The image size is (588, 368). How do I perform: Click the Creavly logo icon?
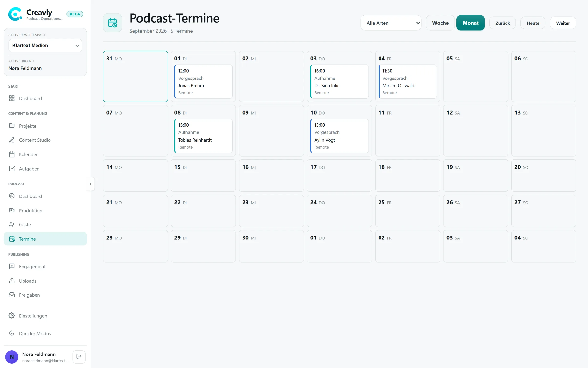pos(15,14)
